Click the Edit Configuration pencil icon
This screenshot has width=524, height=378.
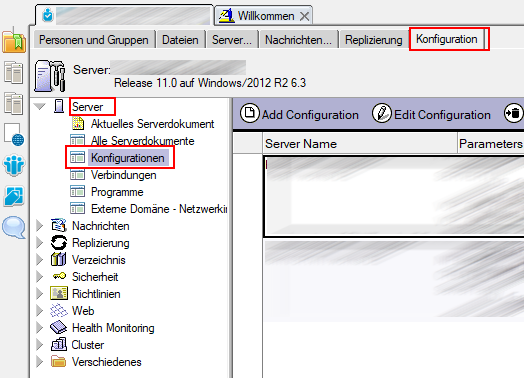tap(382, 113)
